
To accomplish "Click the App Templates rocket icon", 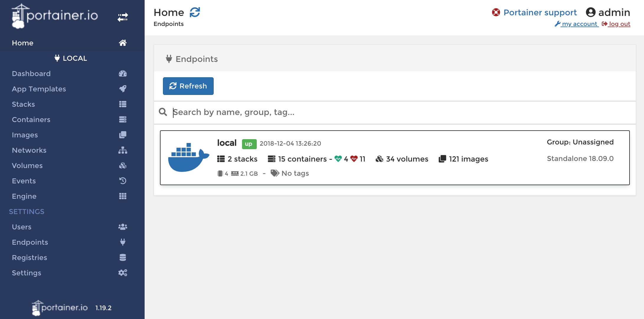I will pos(122,89).
